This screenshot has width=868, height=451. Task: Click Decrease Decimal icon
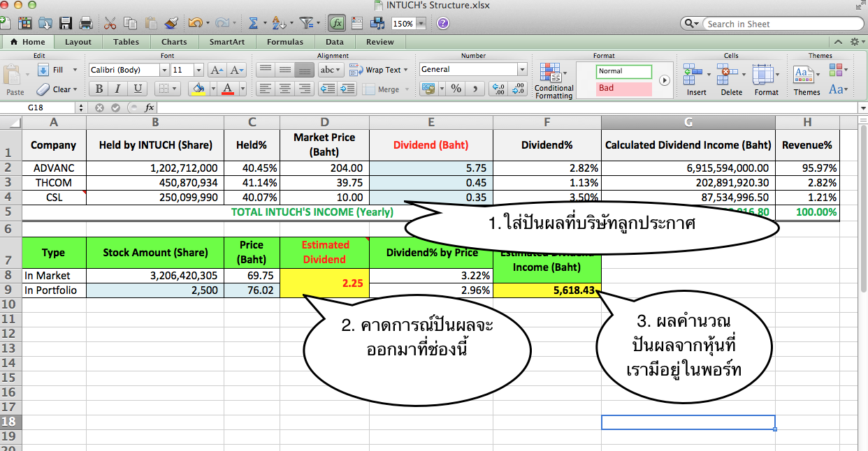(x=519, y=89)
